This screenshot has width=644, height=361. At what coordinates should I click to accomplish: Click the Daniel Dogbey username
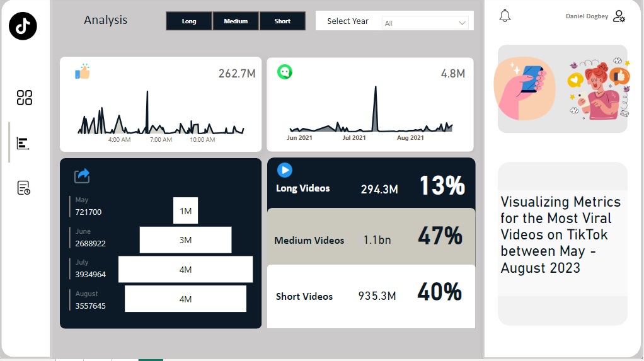tap(587, 16)
